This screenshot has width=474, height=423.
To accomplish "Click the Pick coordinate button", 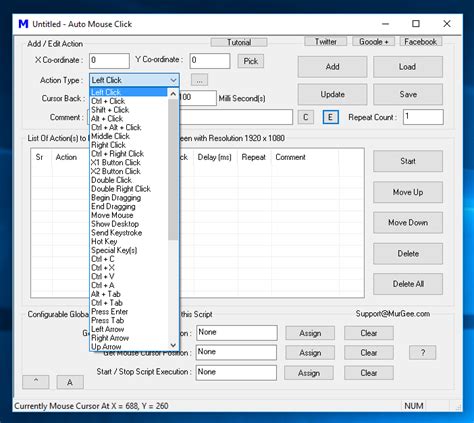I will point(251,61).
